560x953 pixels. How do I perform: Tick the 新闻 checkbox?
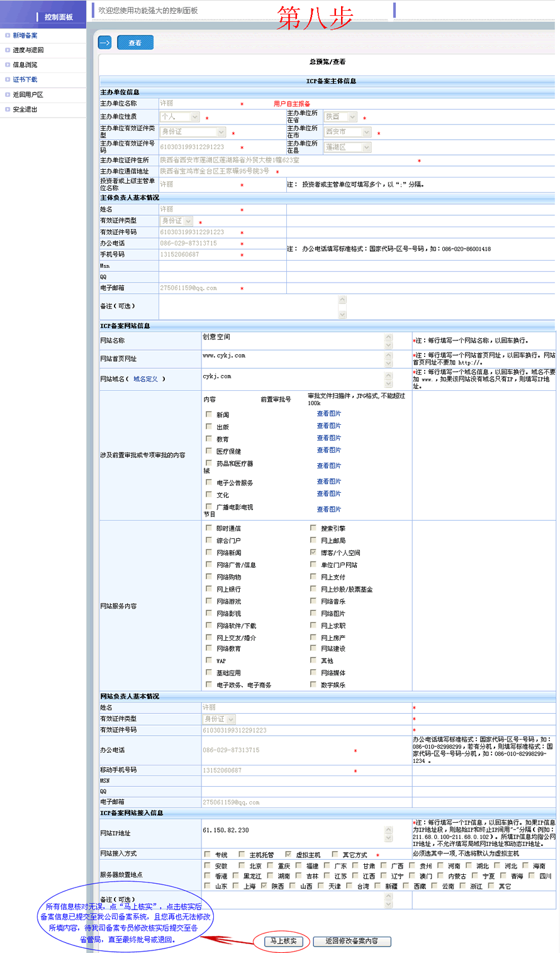209,414
